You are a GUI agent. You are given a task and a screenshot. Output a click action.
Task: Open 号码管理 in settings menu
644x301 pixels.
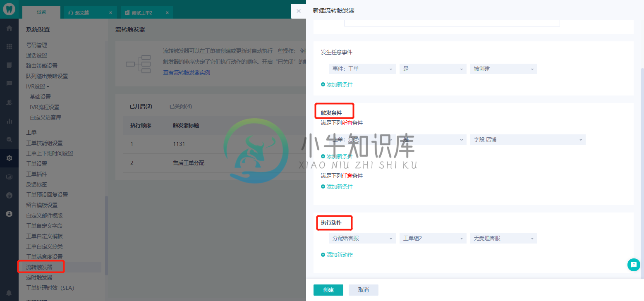click(x=36, y=45)
